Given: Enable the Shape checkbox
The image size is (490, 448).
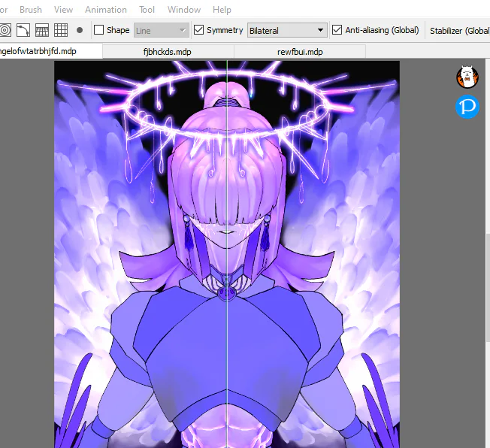Looking at the screenshot, I should point(98,30).
